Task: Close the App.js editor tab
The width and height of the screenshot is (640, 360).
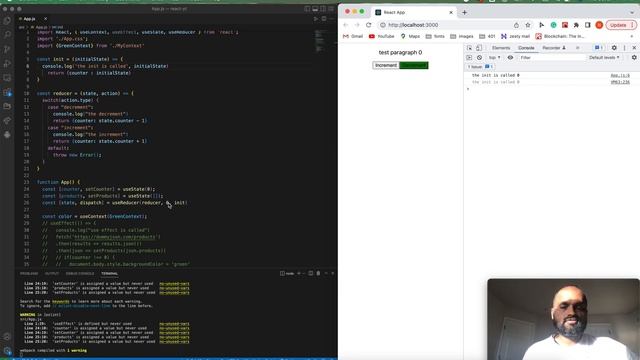Action: coord(45,19)
